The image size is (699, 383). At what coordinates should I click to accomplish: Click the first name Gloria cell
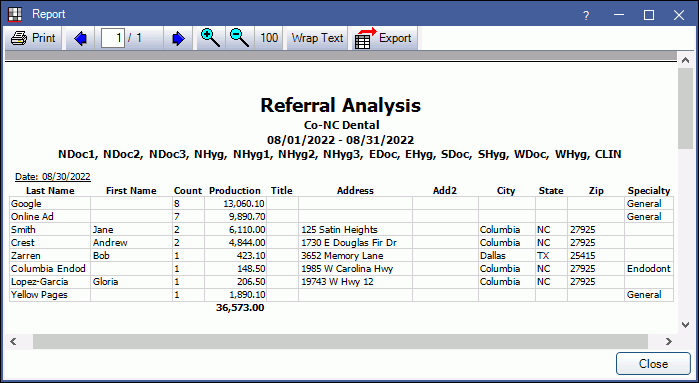coord(132,282)
